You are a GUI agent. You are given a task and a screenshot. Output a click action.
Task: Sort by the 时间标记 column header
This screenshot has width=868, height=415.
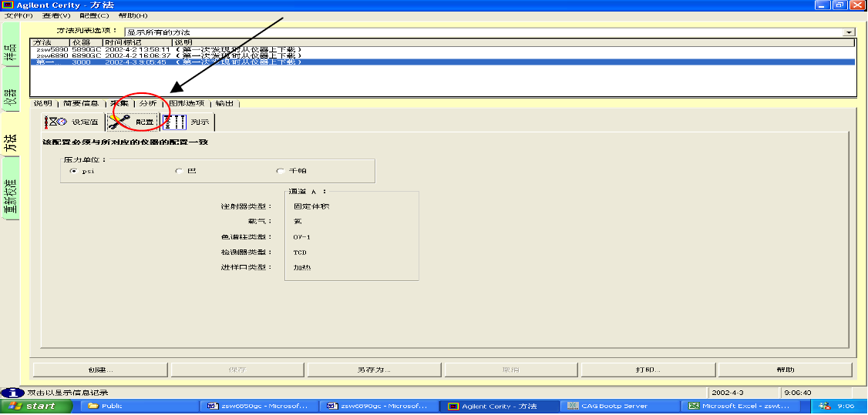coord(139,42)
